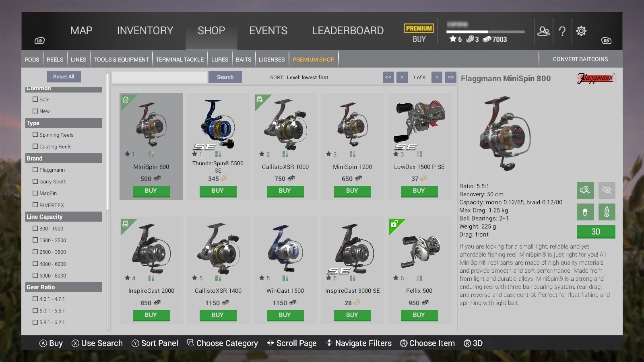Click the lure fishing icon
This screenshot has height=362, width=644.
607,212
